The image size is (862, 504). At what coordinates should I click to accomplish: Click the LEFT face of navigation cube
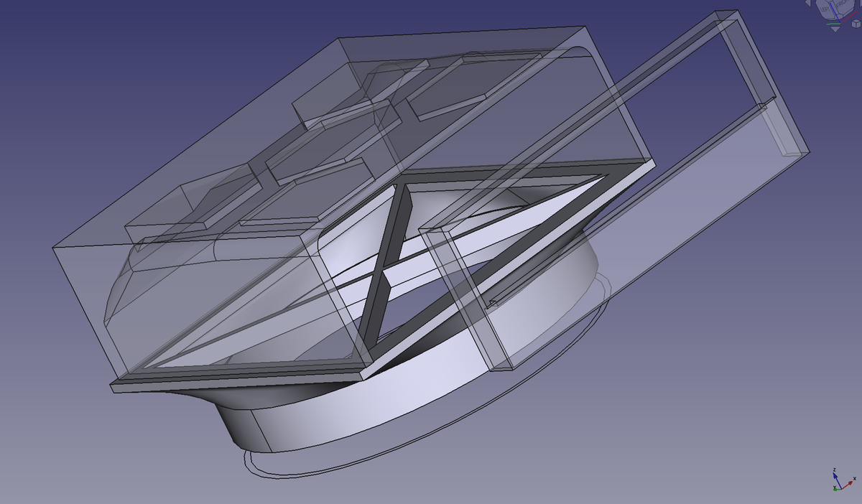click(825, 9)
